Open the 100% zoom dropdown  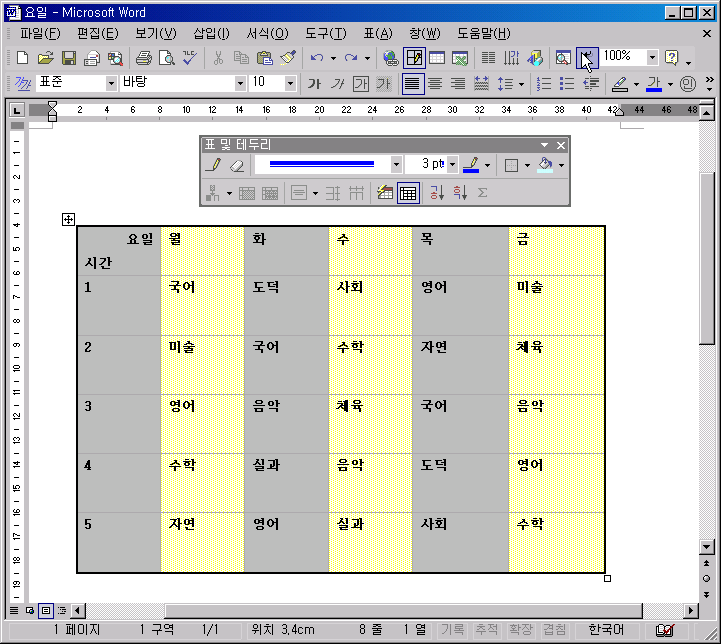tap(652, 58)
